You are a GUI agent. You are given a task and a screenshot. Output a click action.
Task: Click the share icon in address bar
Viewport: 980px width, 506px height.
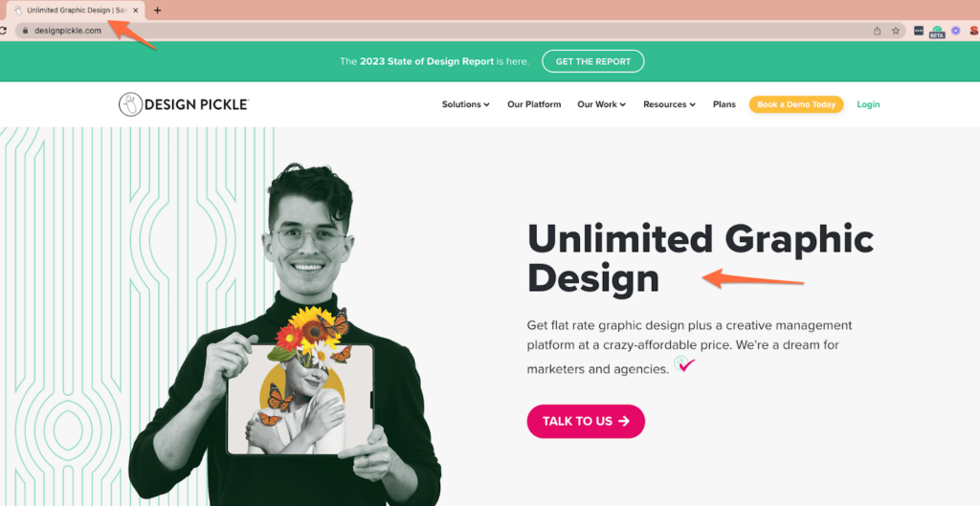877,31
